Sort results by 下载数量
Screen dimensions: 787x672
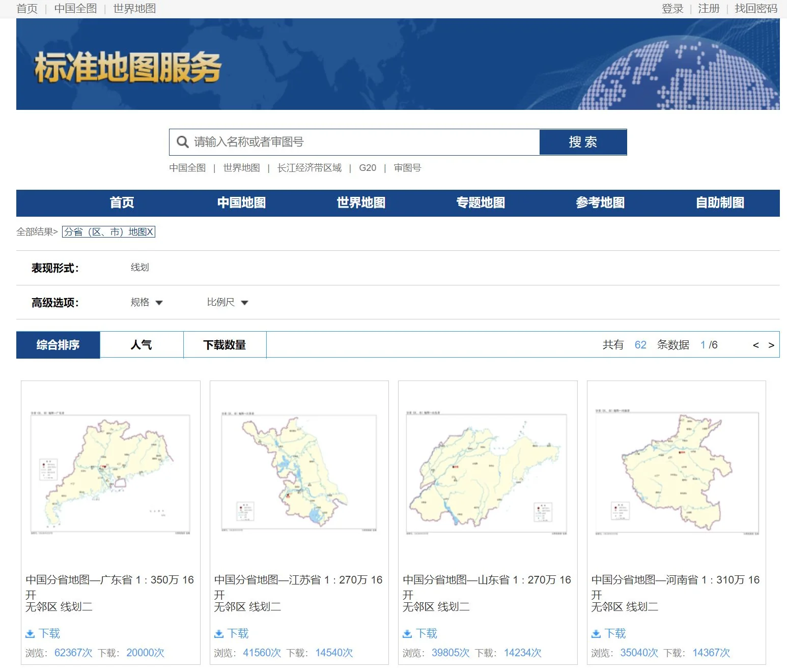pyautogui.click(x=225, y=345)
